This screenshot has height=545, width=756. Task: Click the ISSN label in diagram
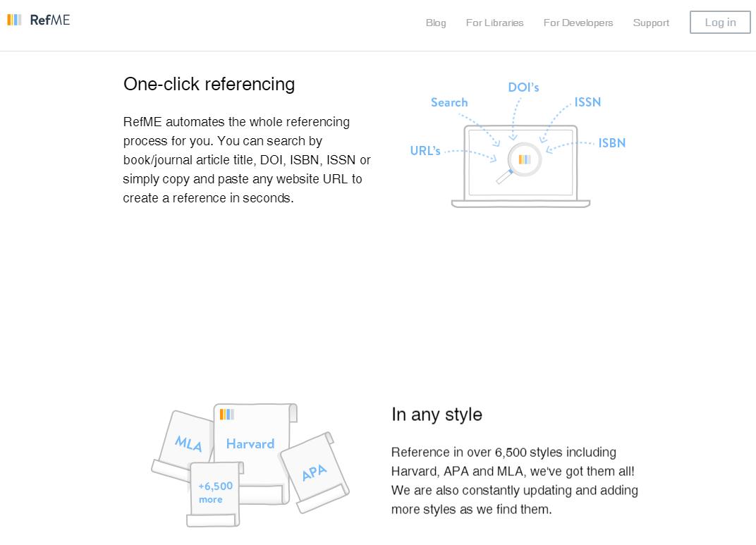(587, 102)
